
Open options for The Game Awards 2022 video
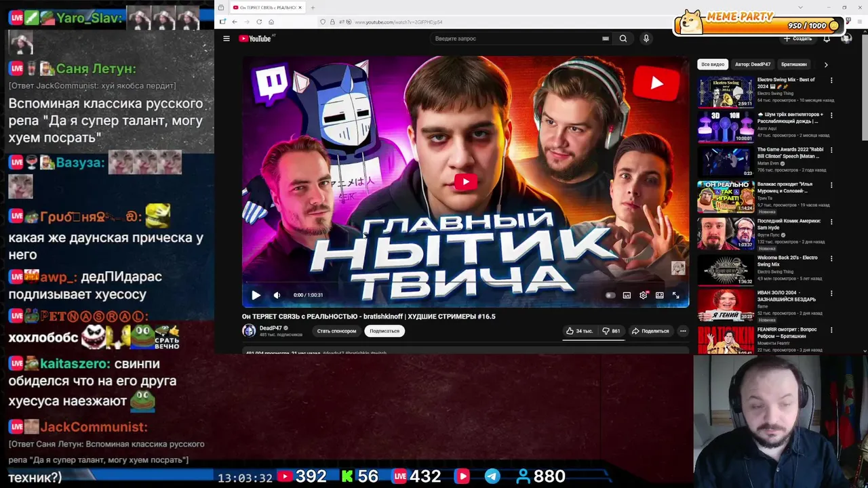tap(831, 150)
